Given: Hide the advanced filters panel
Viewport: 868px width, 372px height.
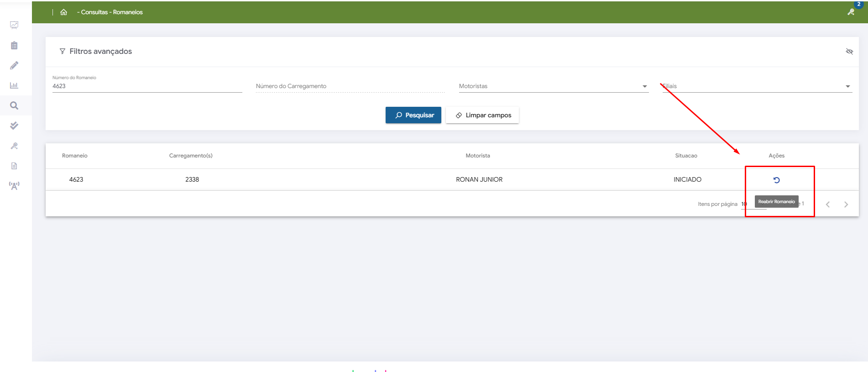Looking at the screenshot, I should [849, 51].
